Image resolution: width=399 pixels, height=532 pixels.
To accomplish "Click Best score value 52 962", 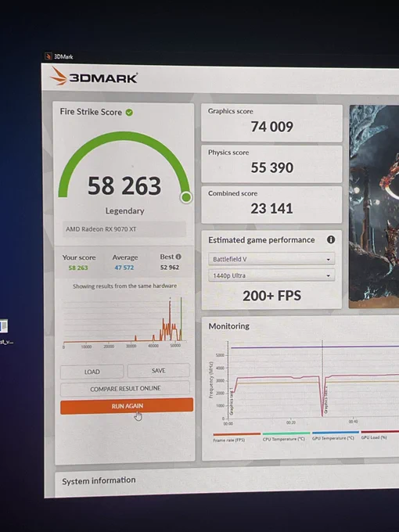I will 170,267.
